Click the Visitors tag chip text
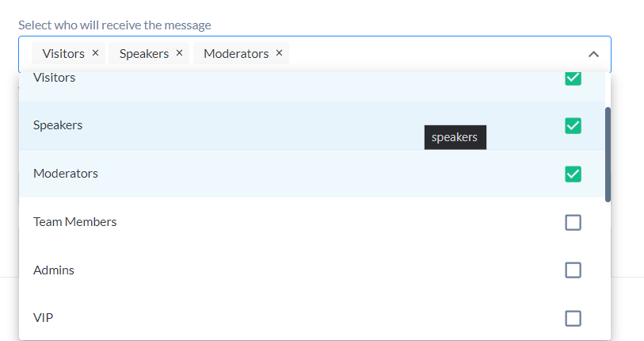644x341 pixels. (63, 53)
